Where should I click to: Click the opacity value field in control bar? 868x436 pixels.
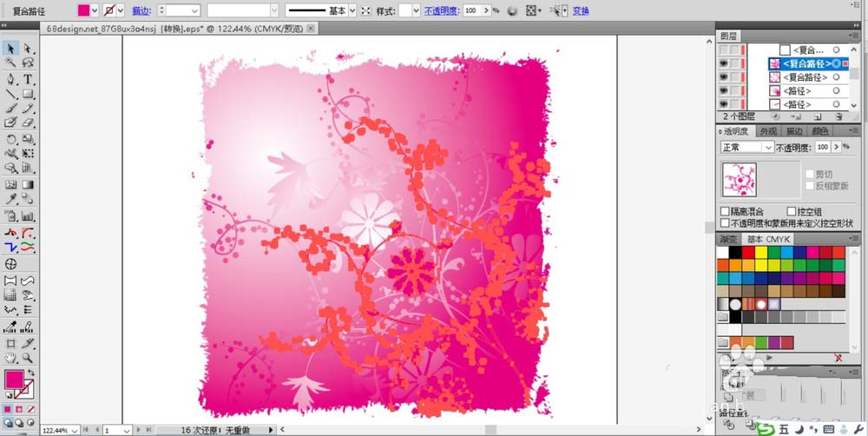tap(471, 10)
